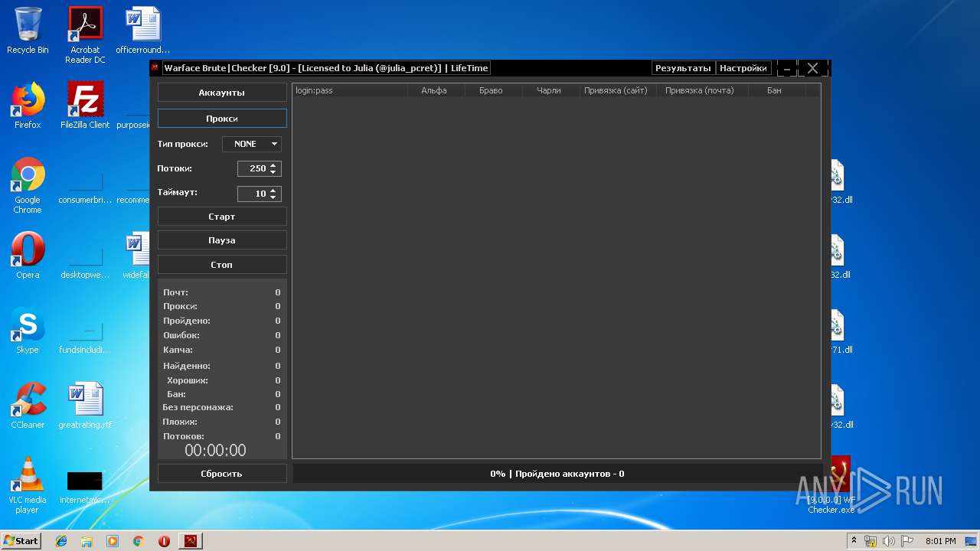Open the desktopwe desktop file
The width and height of the screenshot is (980, 551).
tap(85, 260)
